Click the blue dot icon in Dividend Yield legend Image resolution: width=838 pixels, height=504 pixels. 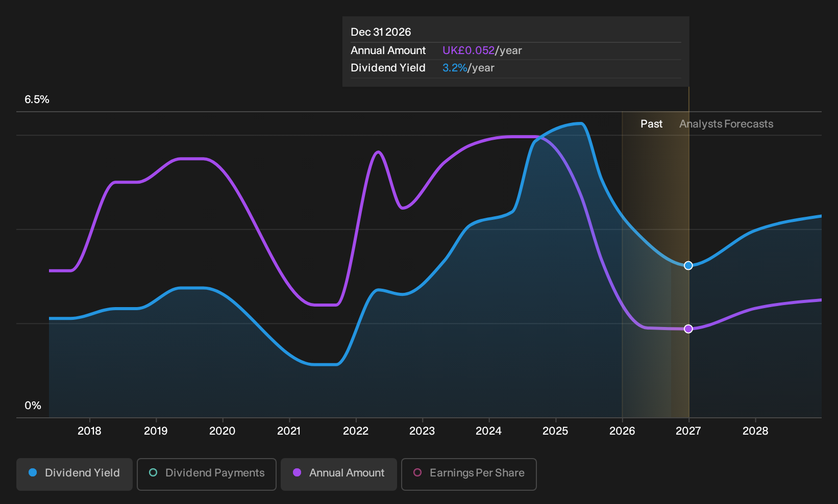coord(33,472)
